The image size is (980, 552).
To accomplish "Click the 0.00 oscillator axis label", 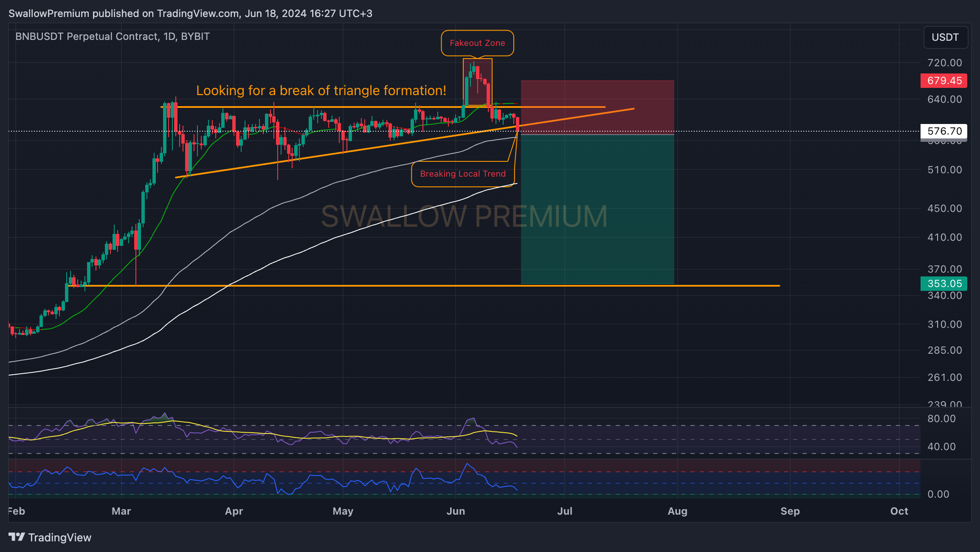I will click(938, 494).
